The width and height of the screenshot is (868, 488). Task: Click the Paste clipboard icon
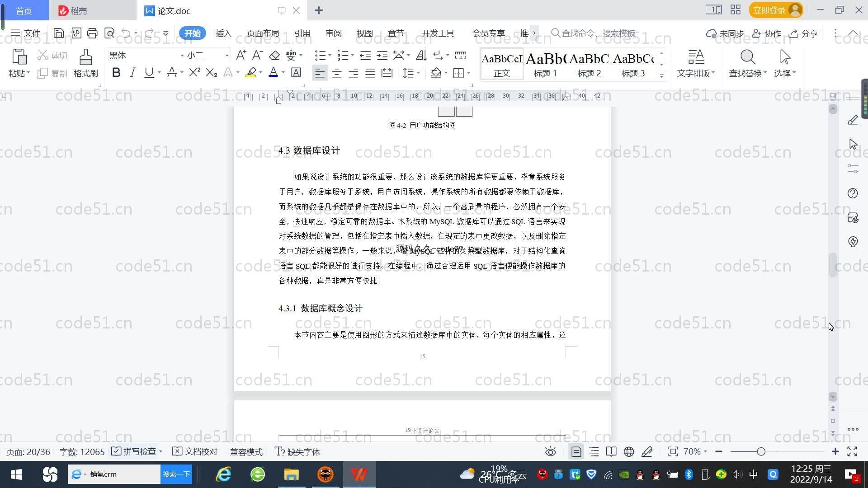[x=19, y=57]
